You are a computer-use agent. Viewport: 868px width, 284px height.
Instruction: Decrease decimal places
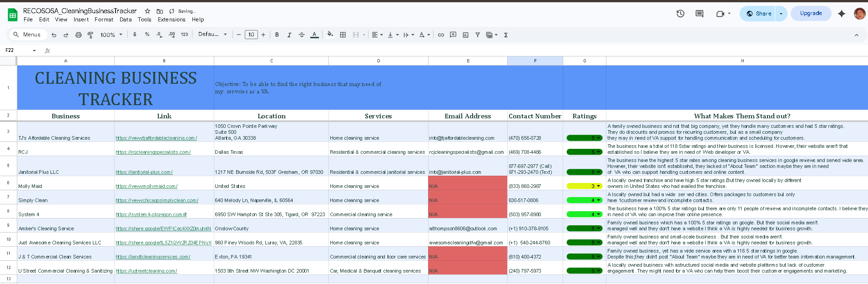[159, 35]
